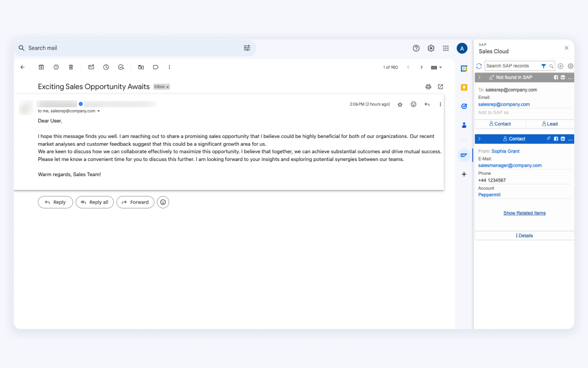This screenshot has width=588, height=368.
Task: Open Sales Cloud settings with the gear icon
Action: pos(570,66)
